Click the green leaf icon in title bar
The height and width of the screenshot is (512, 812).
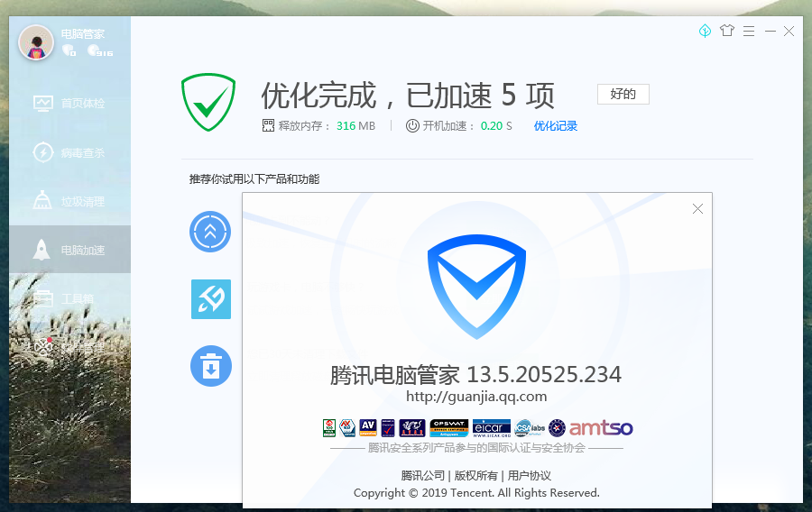[705, 31]
